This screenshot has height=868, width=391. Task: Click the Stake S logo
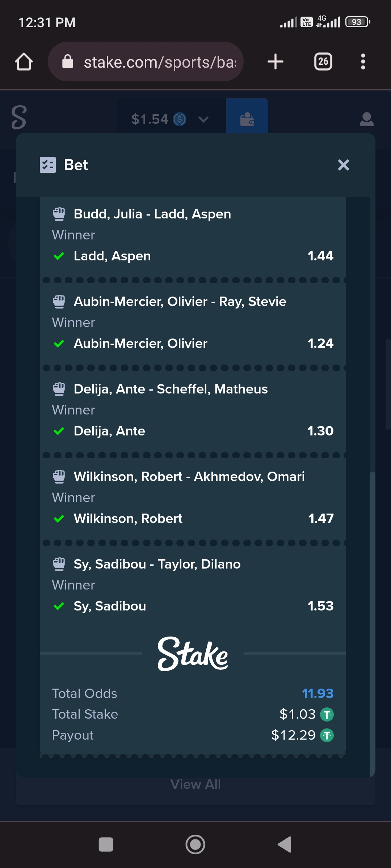[19, 118]
